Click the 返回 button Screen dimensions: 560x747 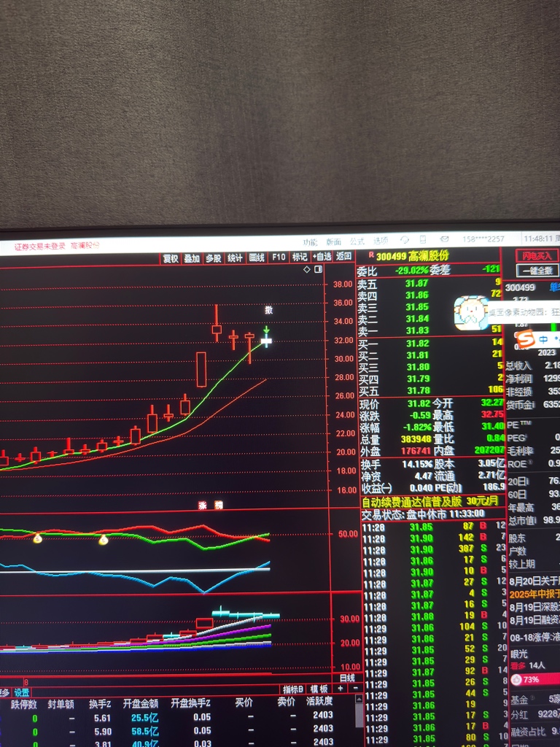[343, 256]
